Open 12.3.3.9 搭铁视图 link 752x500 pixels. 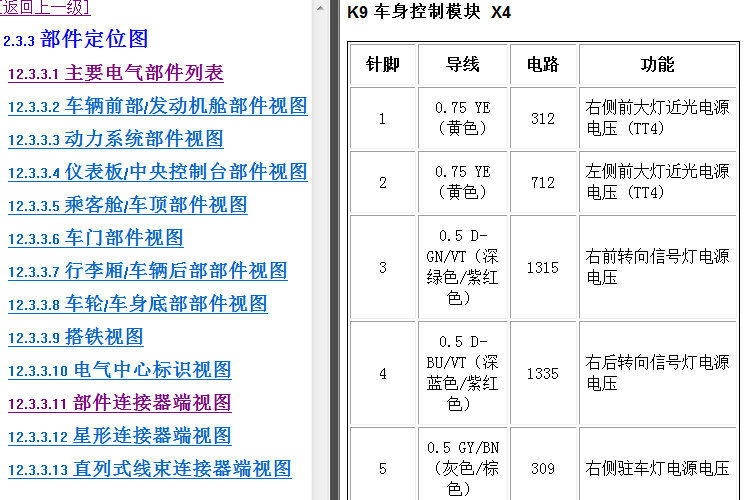76,338
